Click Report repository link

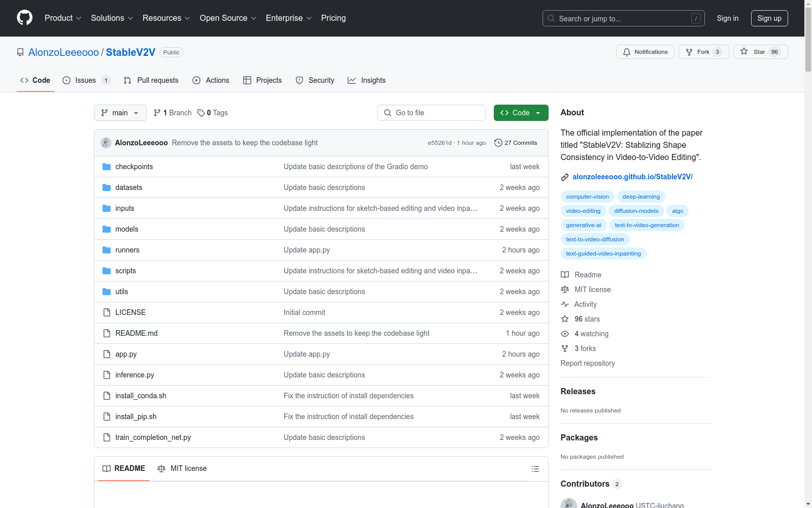[588, 363]
